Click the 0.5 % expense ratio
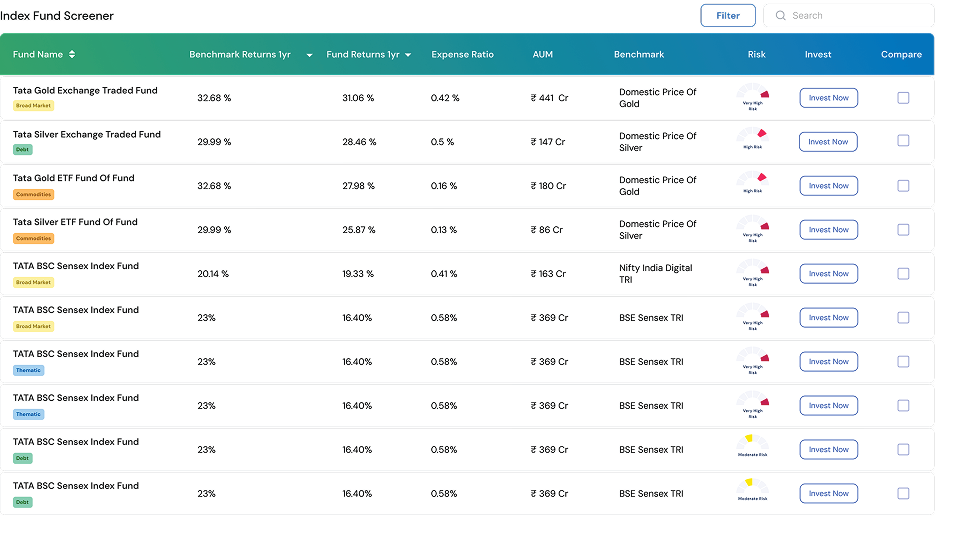 (442, 141)
